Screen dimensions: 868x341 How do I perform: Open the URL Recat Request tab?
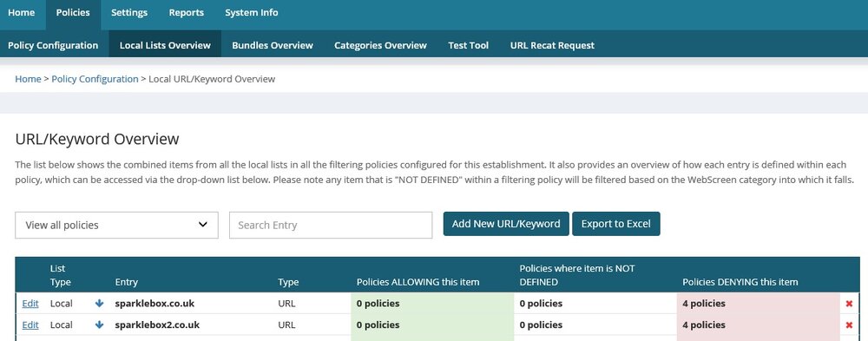[552, 45]
